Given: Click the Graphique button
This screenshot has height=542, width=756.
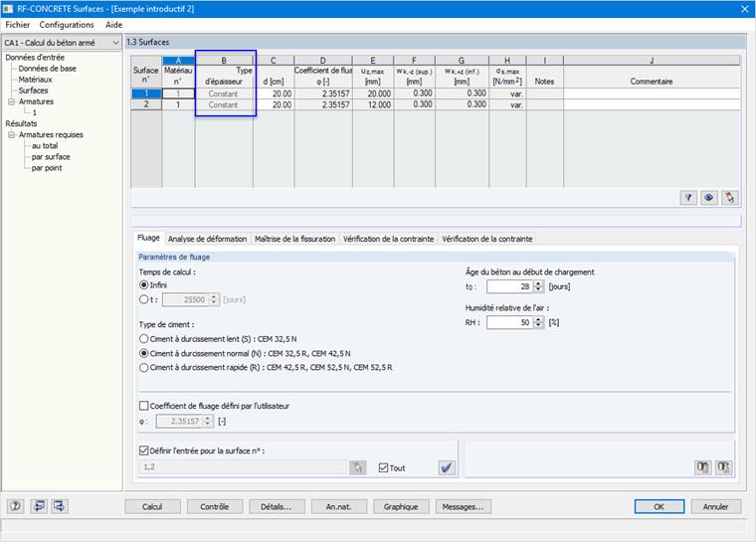Looking at the screenshot, I should (x=401, y=506).
